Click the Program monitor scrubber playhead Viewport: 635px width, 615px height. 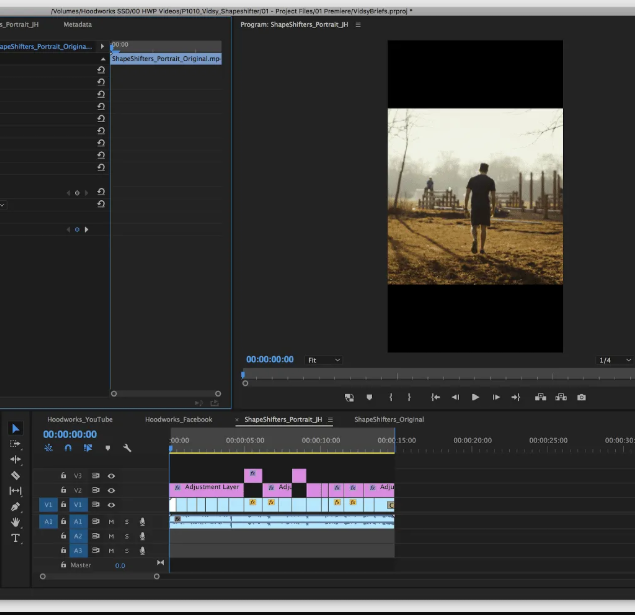[243, 375]
